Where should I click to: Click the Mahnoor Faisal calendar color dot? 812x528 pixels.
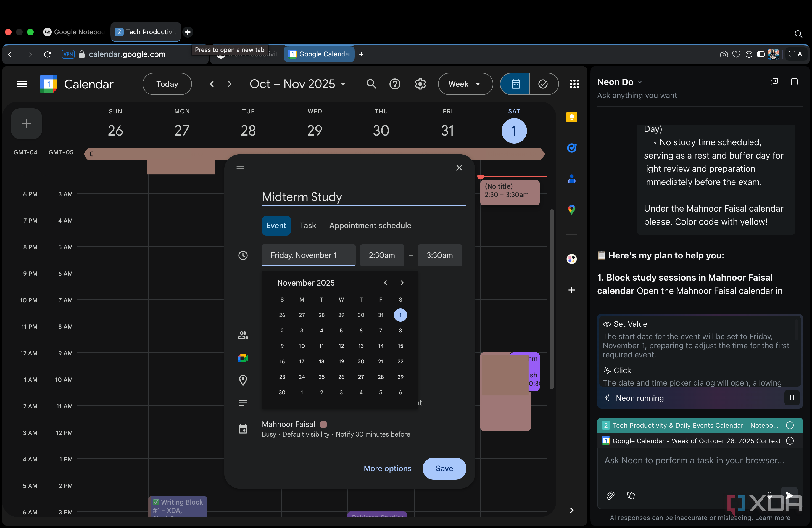pyautogui.click(x=323, y=424)
